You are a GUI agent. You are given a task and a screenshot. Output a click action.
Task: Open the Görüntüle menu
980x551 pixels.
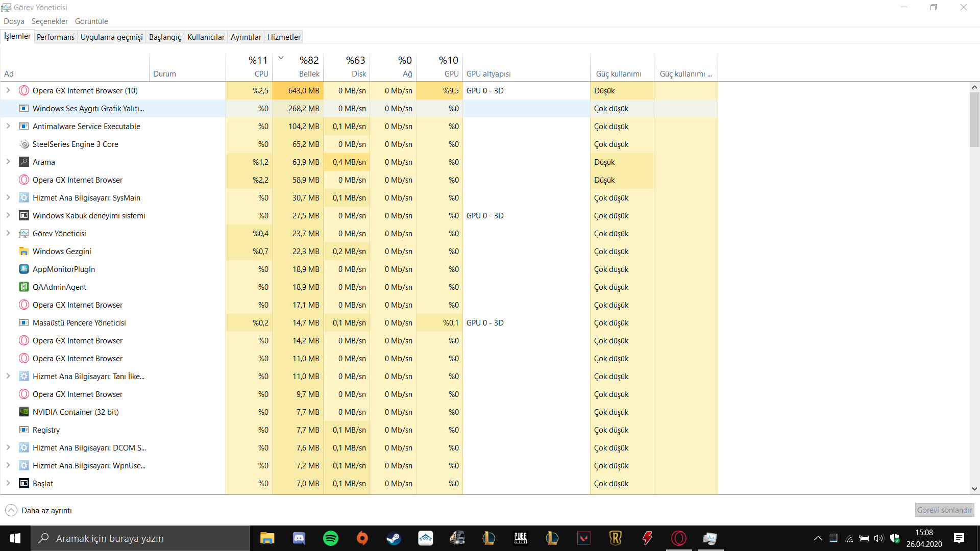click(91, 21)
